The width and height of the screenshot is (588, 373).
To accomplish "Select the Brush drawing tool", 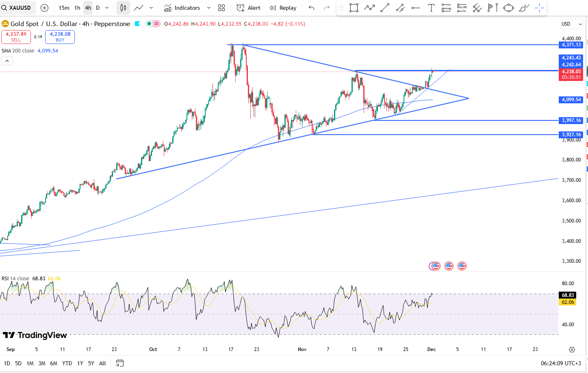I will [x=524, y=8].
